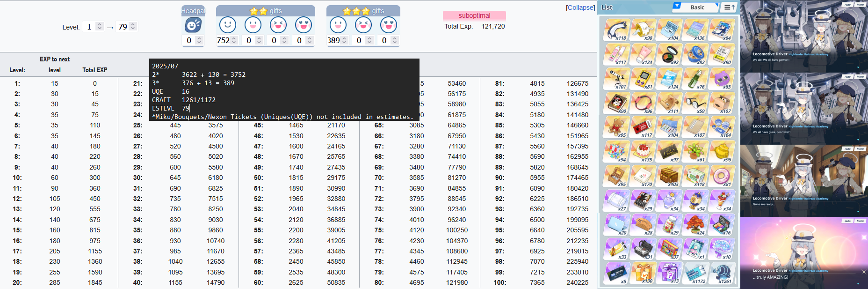The width and height of the screenshot is (868, 289).
Task: Select the 2-star gifts heart-eyes face
Action: click(304, 25)
